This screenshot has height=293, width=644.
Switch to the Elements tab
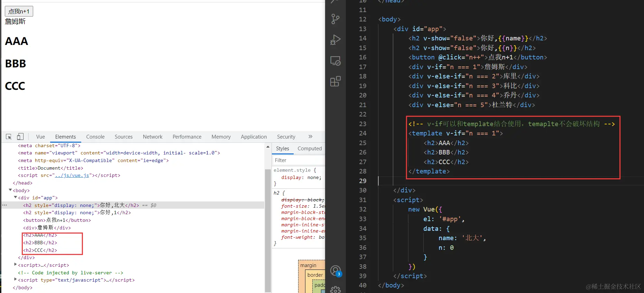click(65, 137)
